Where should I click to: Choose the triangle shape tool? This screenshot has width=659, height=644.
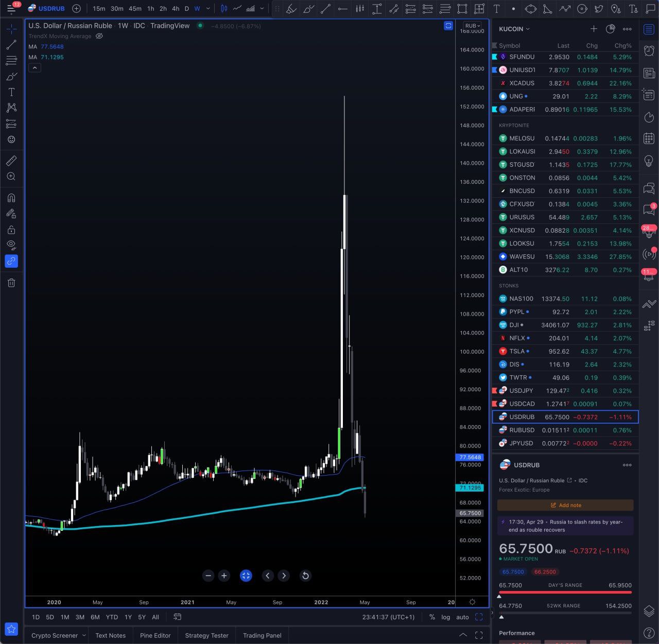[x=548, y=9]
